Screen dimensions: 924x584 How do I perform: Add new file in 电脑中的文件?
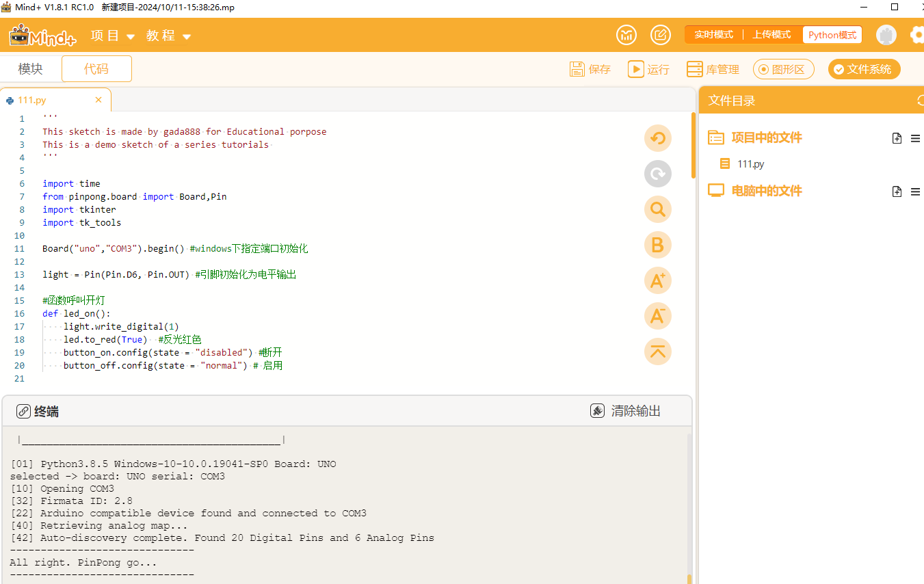click(x=897, y=191)
